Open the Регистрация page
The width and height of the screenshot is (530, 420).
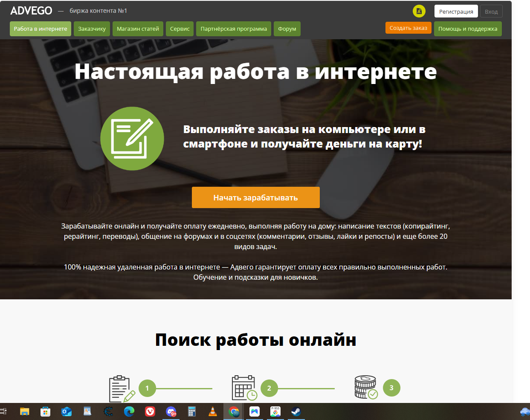pyautogui.click(x=456, y=12)
